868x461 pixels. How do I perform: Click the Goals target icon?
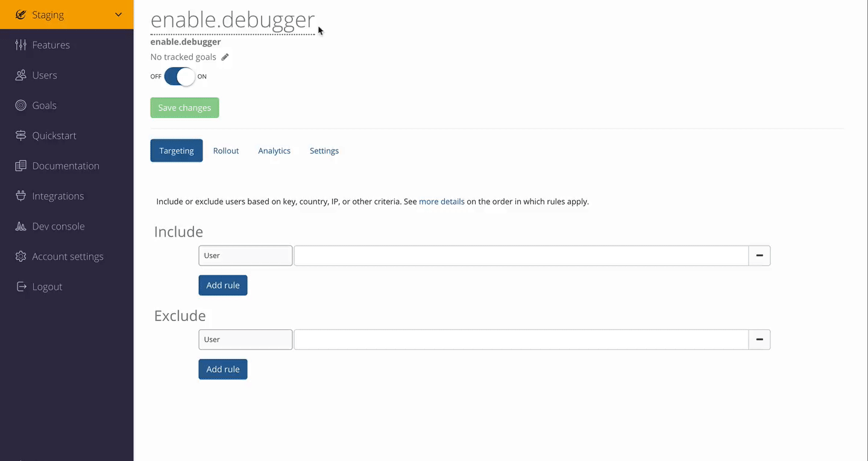[21, 105]
